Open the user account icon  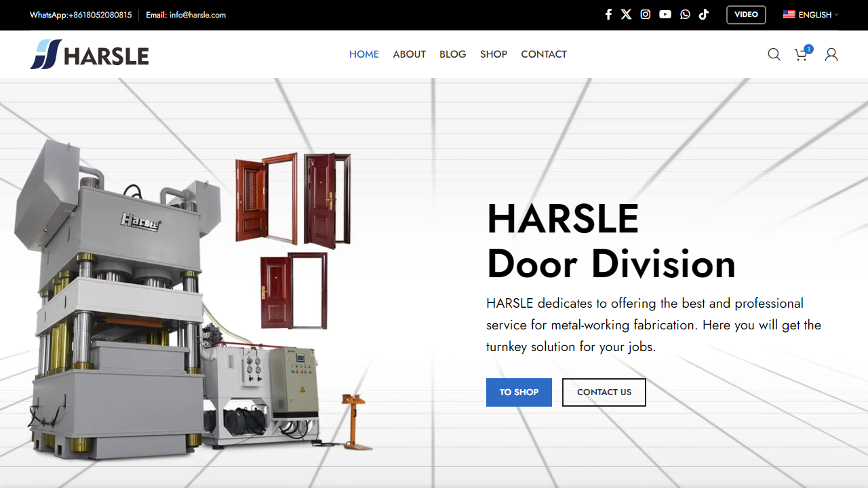[831, 54]
